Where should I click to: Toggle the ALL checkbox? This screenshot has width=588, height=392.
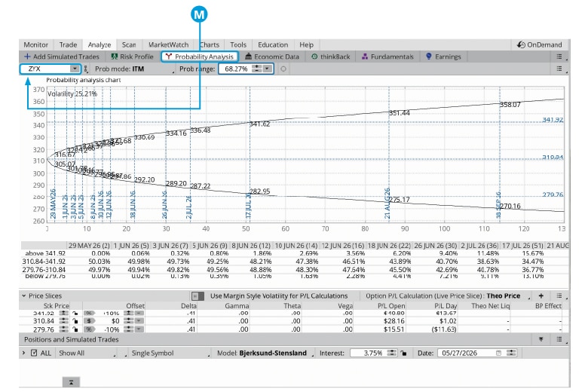pyautogui.click(x=34, y=353)
